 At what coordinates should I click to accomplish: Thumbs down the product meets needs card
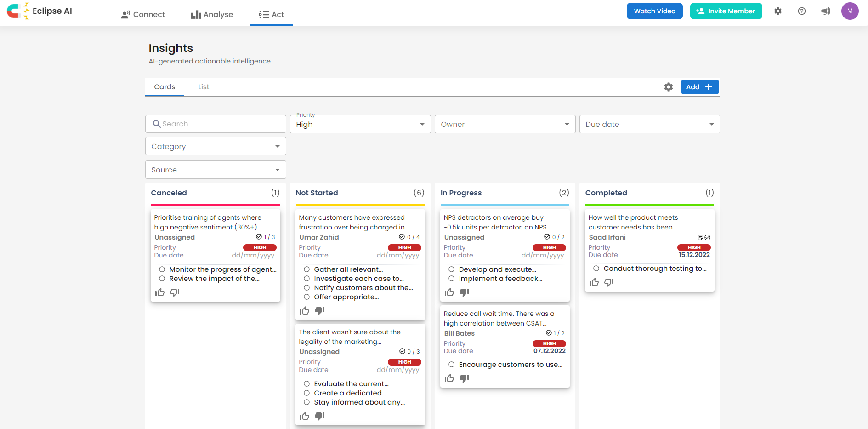[609, 282]
